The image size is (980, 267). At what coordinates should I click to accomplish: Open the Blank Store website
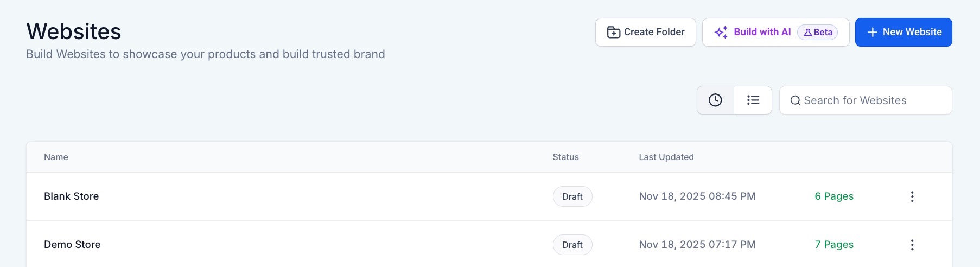point(72,196)
